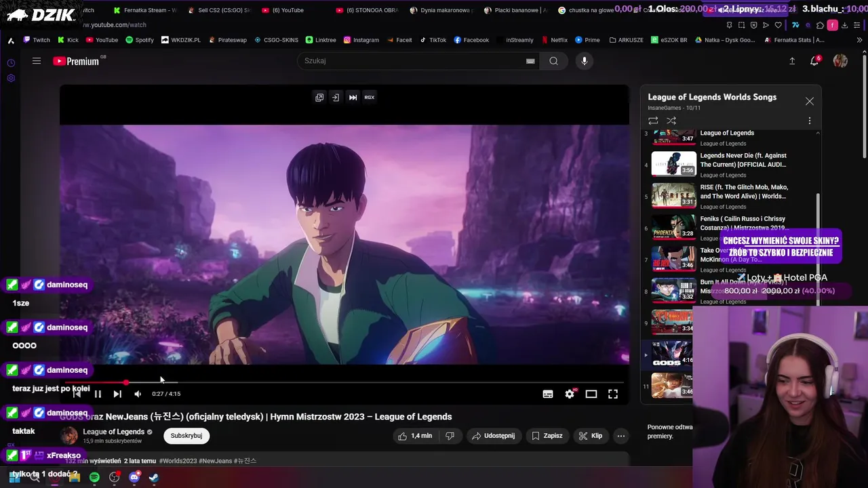868x488 pixels.
Task: Open the Kick bookmark
Action: (x=68, y=40)
